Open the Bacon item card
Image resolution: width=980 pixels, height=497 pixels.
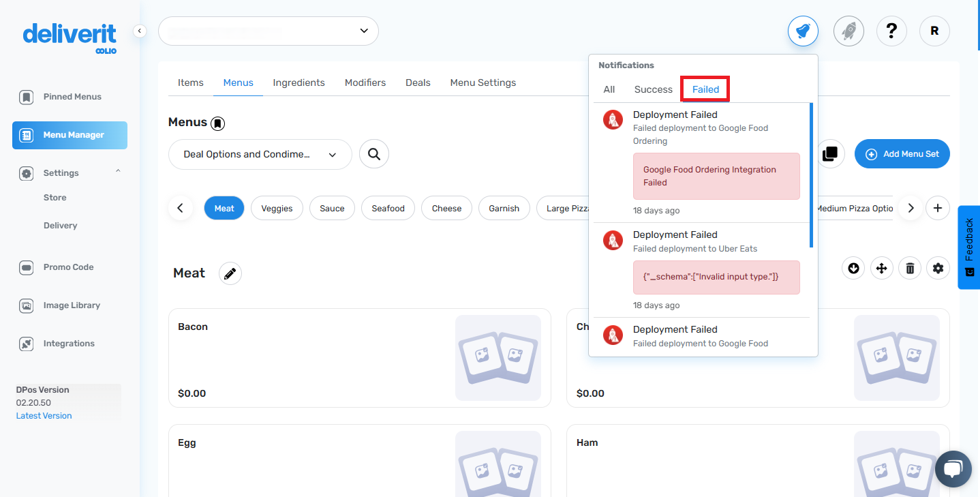[360, 358]
